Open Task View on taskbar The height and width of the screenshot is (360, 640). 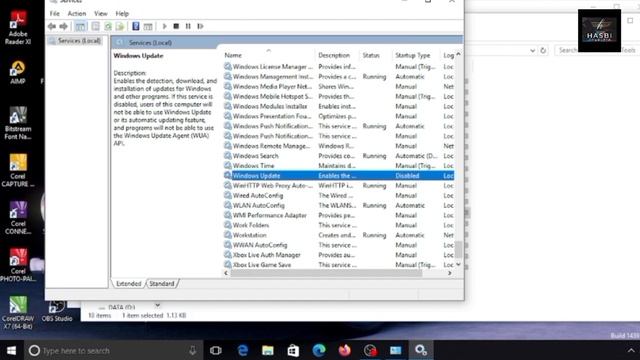(216, 351)
